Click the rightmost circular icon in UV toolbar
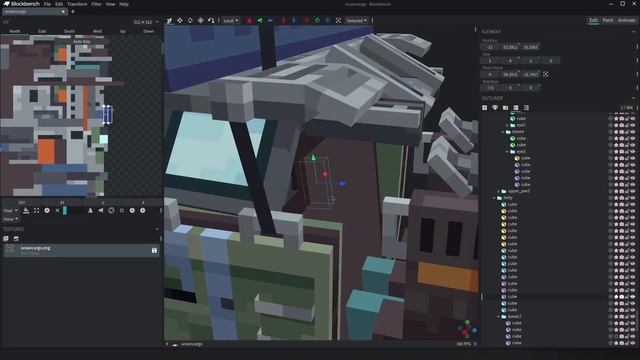The image size is (640, 360). (x=143, y=211)
